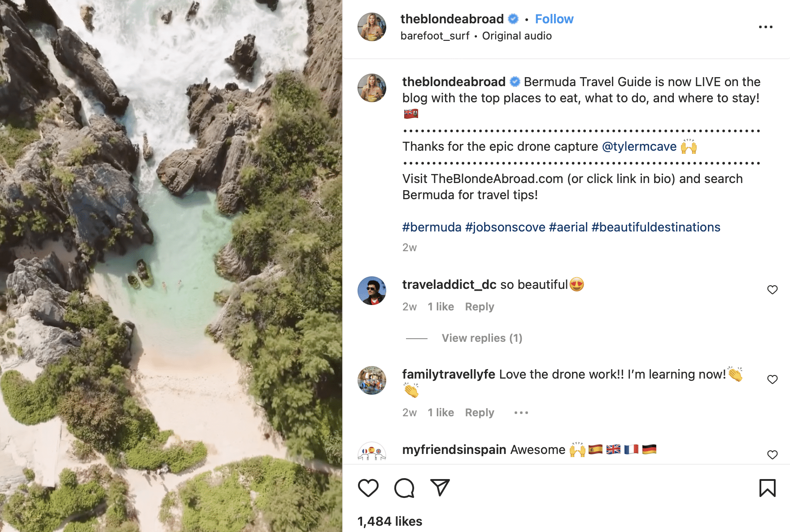Like the post with heart icon
Viewport: 790px width, 532px height.
[x=368, y=488]
